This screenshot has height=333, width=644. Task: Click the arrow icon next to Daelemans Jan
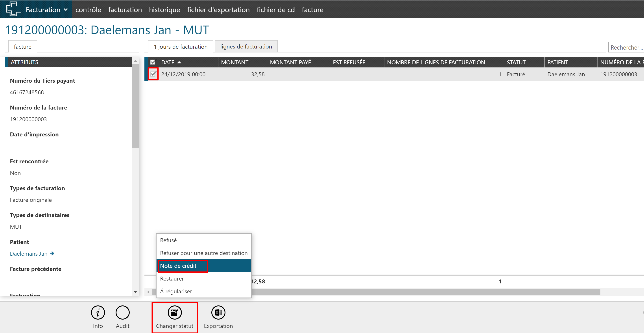click(52, 253)
